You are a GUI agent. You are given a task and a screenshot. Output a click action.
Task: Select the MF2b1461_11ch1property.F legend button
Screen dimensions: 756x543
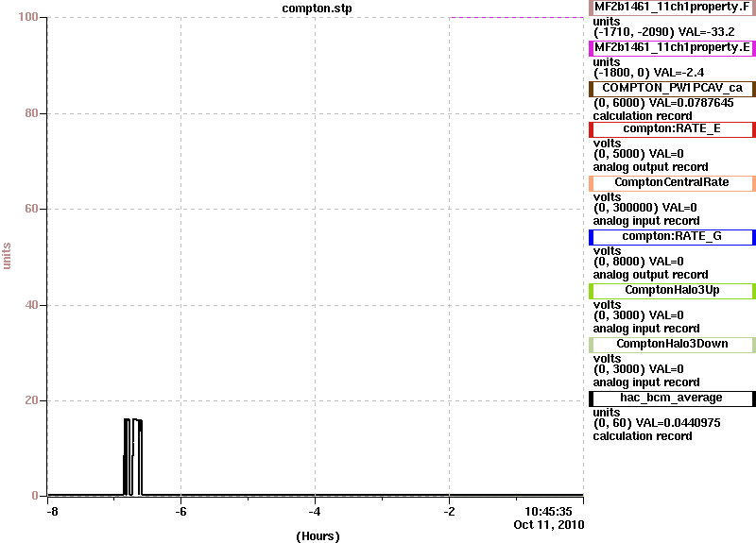(x=672, y=8)
